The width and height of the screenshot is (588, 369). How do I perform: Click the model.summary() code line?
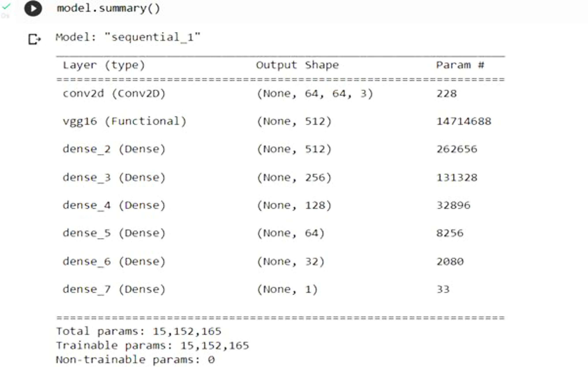tap(108, 9)
